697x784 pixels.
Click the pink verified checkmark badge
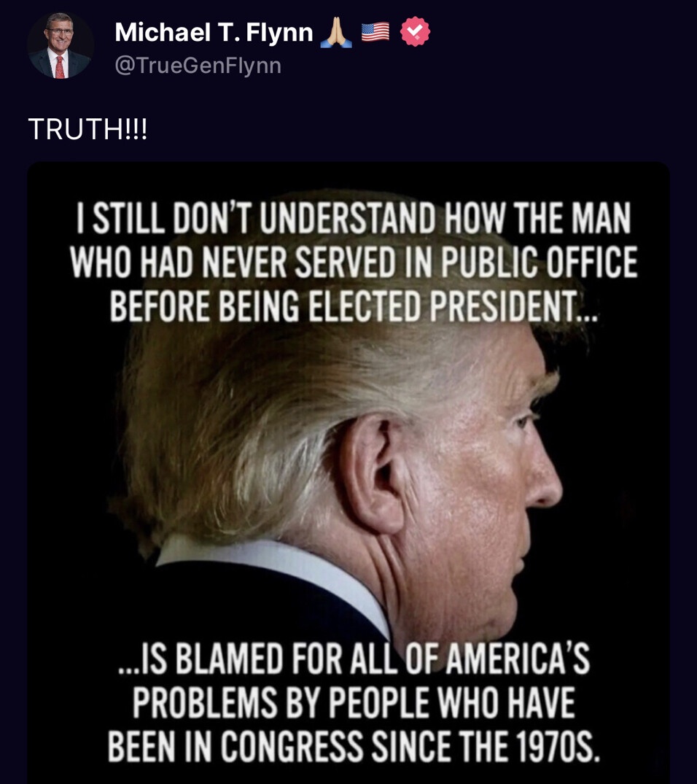pyautogui.click(x=415, y=32)
